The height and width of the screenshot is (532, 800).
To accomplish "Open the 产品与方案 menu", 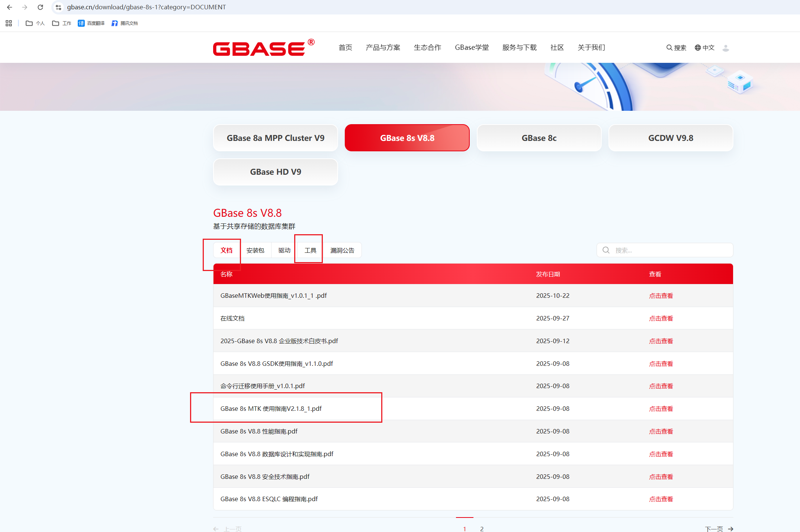I will click(383, 48).
